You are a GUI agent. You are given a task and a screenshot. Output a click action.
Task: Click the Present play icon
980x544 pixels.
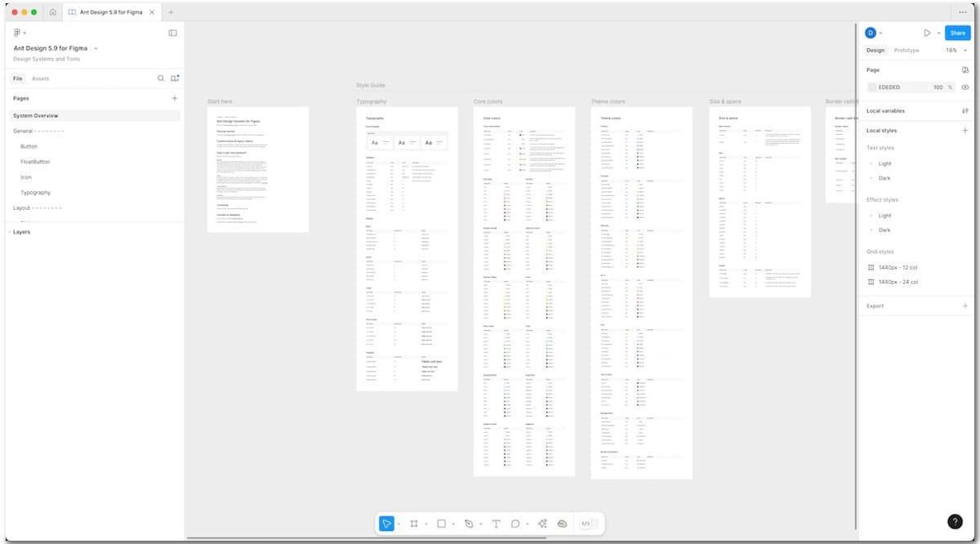pos(927,33)
